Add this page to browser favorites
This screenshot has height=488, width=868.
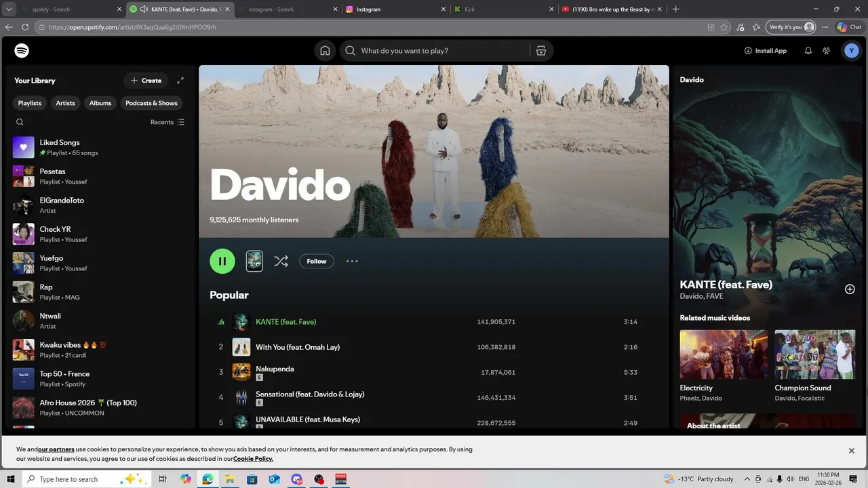pyautogui.click(x=724, y=27)
